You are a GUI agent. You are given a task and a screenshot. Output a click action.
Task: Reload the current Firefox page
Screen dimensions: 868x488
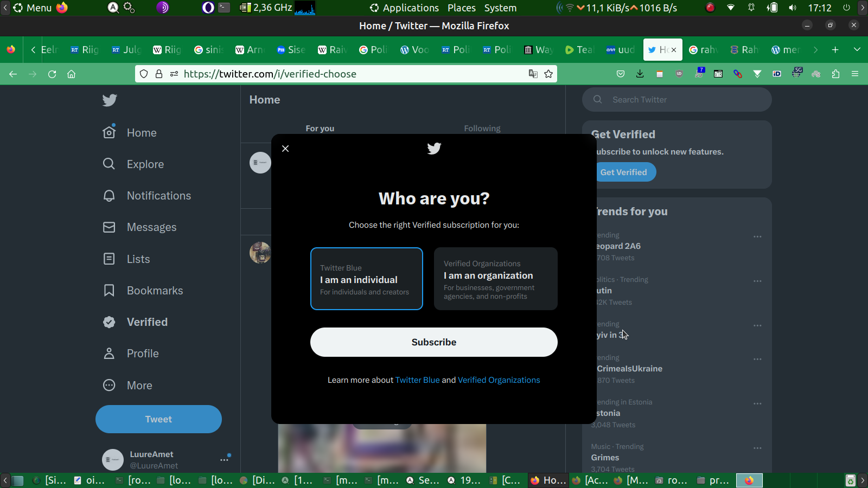pyautogui.click(x=52, y=74)
